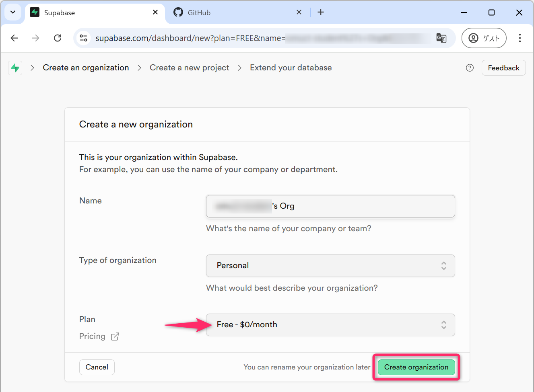Select the Supabase browser tab
Viewport: 534px width, 392px height.
(x=89, y=12)
